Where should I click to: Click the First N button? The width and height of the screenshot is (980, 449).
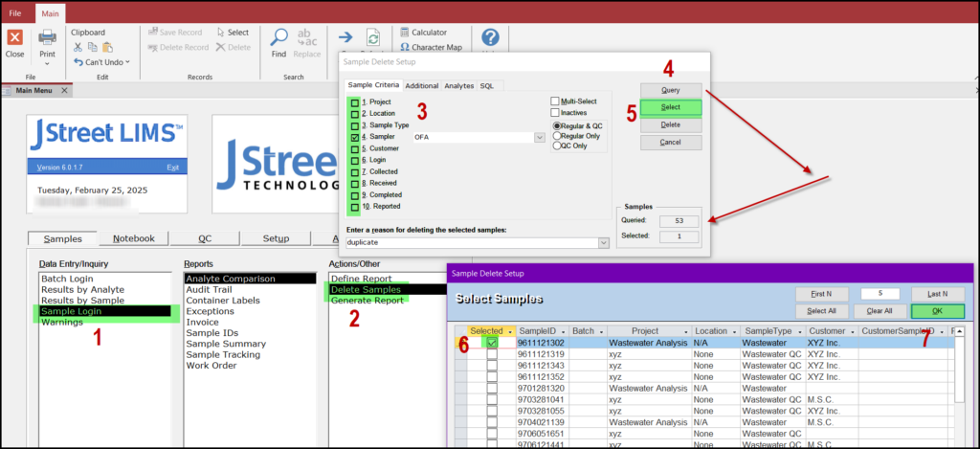point(822,294)
